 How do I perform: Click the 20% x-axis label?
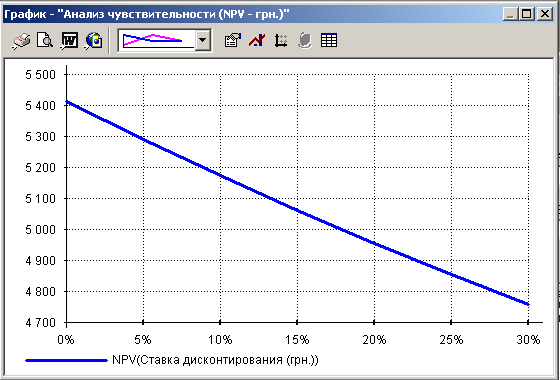coord(374,340)
